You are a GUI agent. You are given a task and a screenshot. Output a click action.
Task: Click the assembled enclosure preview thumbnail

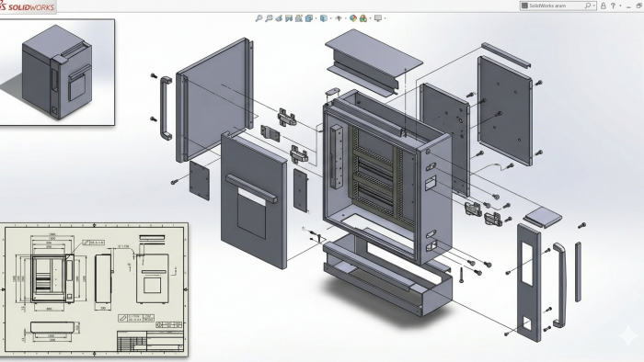coord(57,72)
